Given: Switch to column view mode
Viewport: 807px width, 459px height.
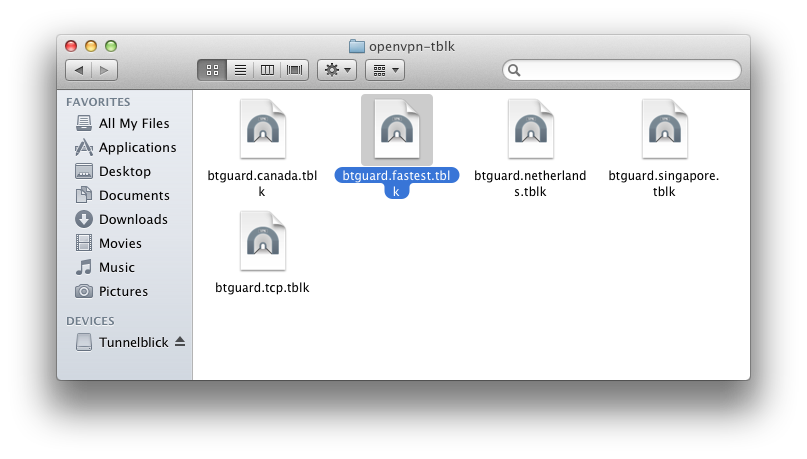Looking at the screenshot, I should [x=267, y=70].
